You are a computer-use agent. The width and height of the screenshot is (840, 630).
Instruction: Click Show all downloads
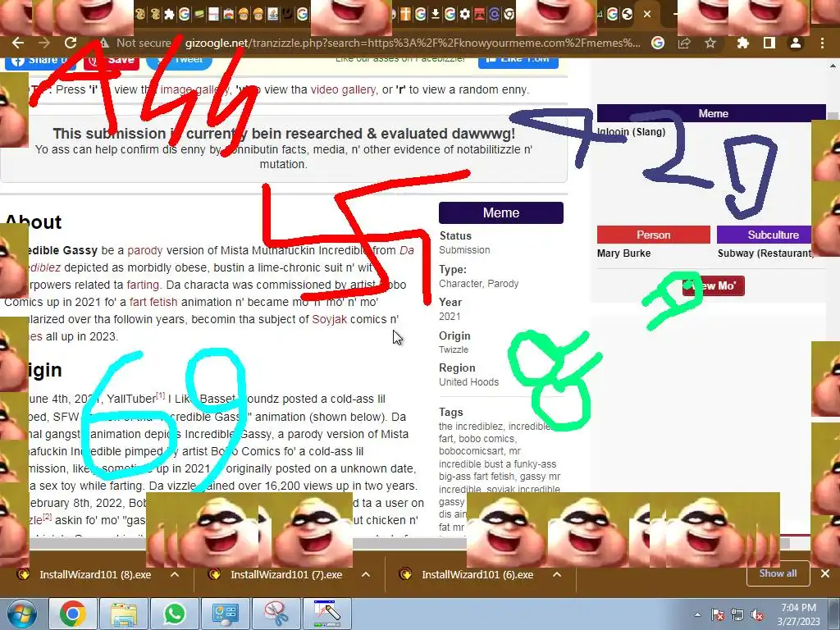778,573
